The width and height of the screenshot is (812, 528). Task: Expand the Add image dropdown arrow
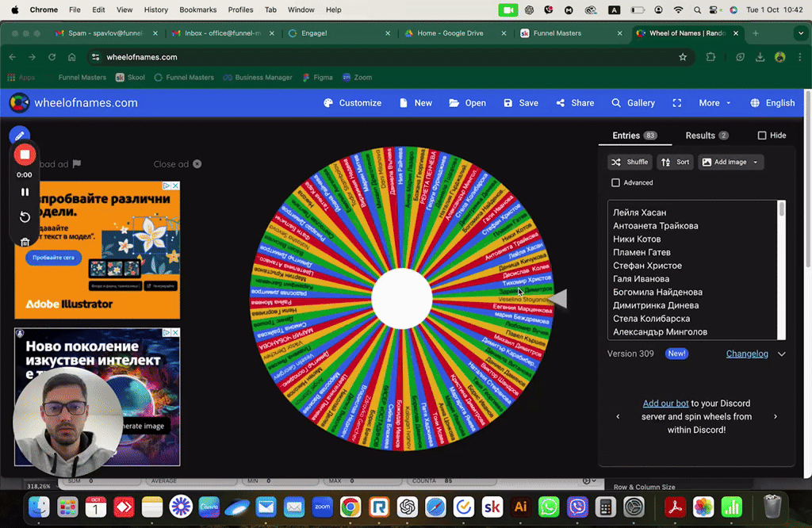(x=756, y=162)
